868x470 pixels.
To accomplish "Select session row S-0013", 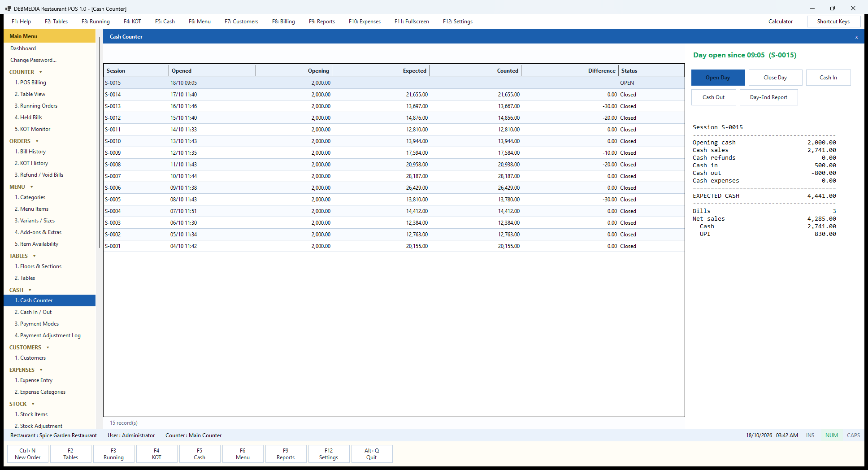I will tap(394, 106).
